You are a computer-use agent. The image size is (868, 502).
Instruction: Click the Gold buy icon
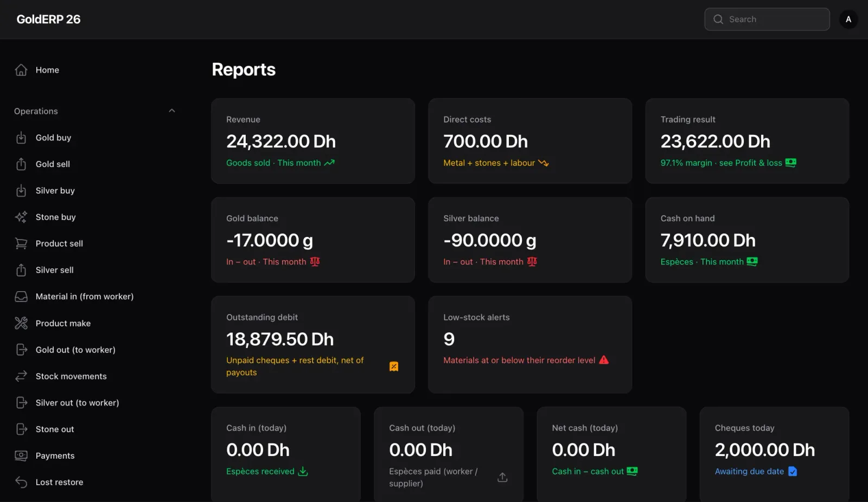point(21,138)
